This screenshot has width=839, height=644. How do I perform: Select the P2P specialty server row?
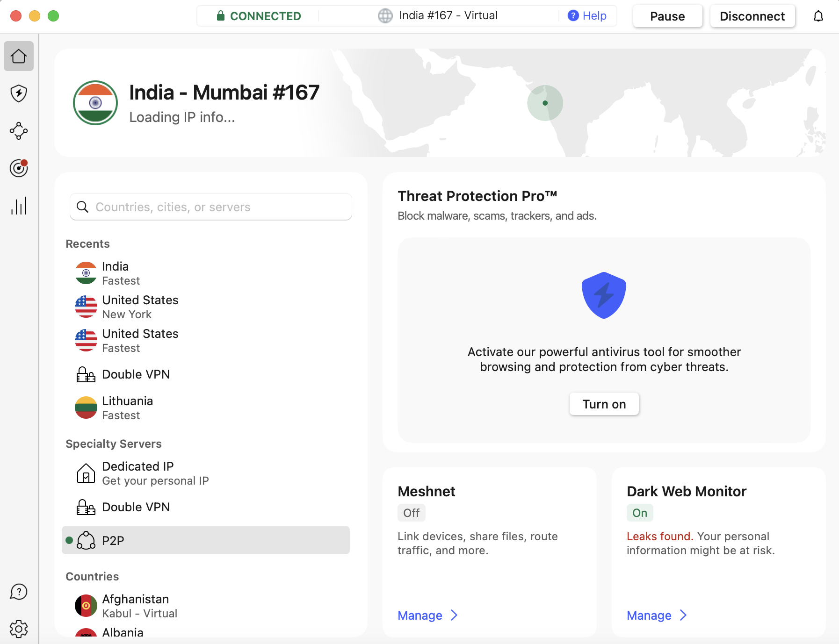[206, 540]
